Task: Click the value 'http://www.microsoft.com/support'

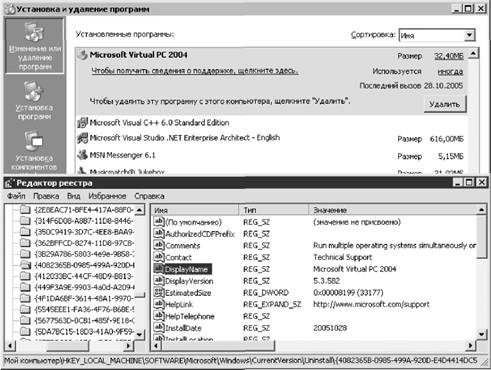Action: 371,304
